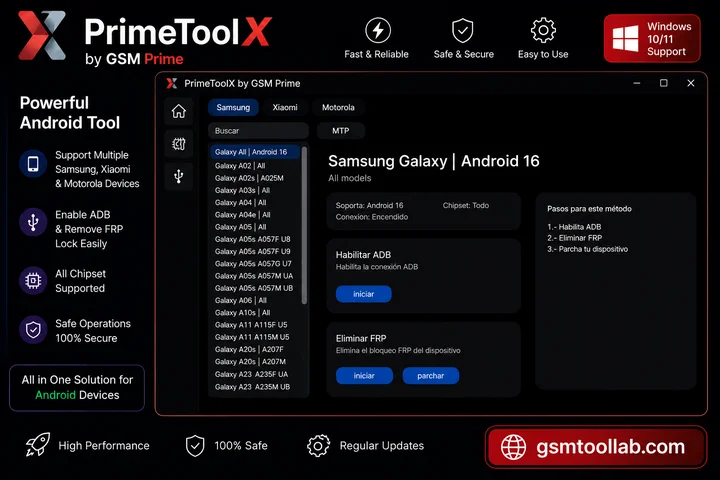Select Galaxy A02 | All
720x480 pixels.
pyautogui.click(x=255, y=166)
